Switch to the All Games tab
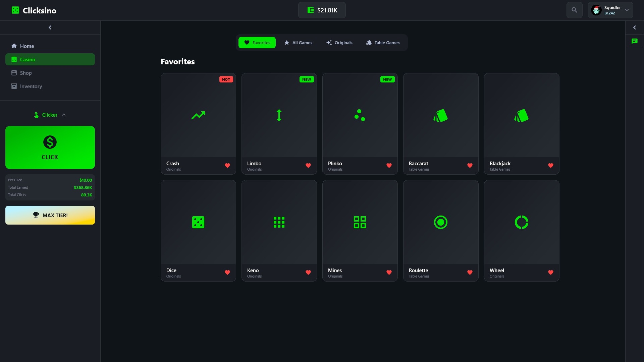The image size is (644, 362). coord(298,43)
